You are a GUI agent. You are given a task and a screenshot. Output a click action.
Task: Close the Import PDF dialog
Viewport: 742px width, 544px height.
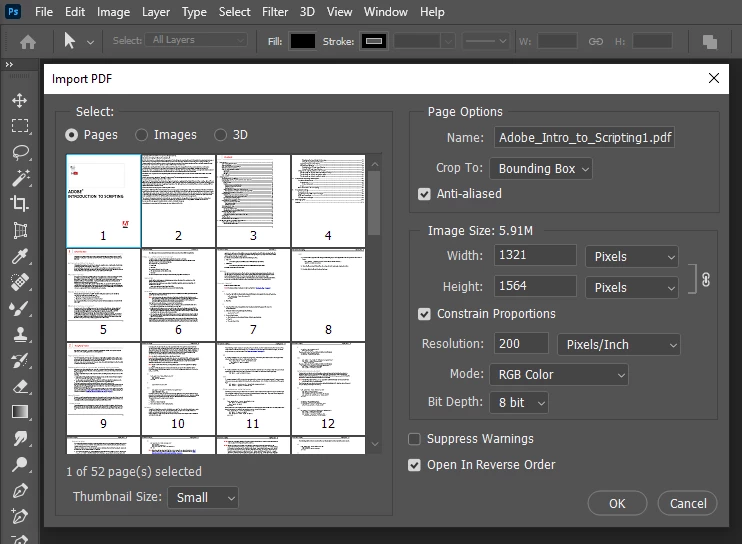click(714, 79)
